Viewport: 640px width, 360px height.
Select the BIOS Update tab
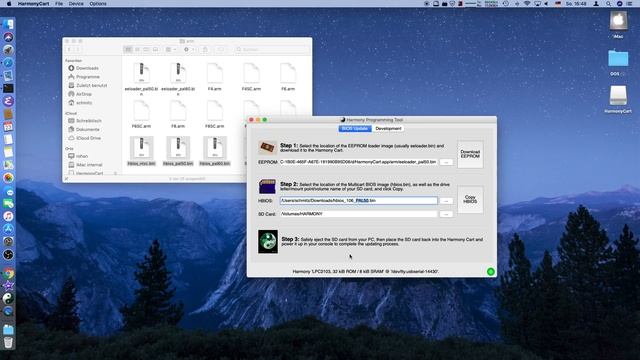[x=355, y=129]
